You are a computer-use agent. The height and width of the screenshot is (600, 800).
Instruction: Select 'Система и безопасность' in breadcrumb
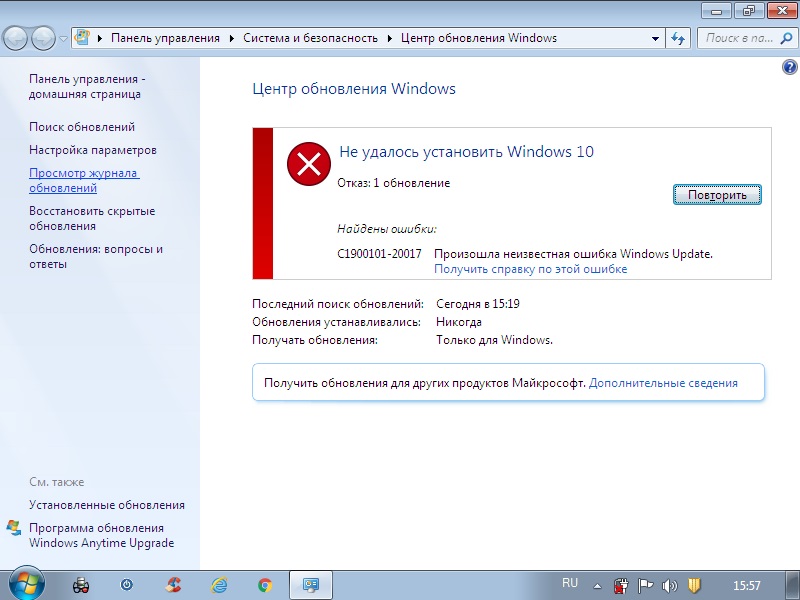coord(310,38)
